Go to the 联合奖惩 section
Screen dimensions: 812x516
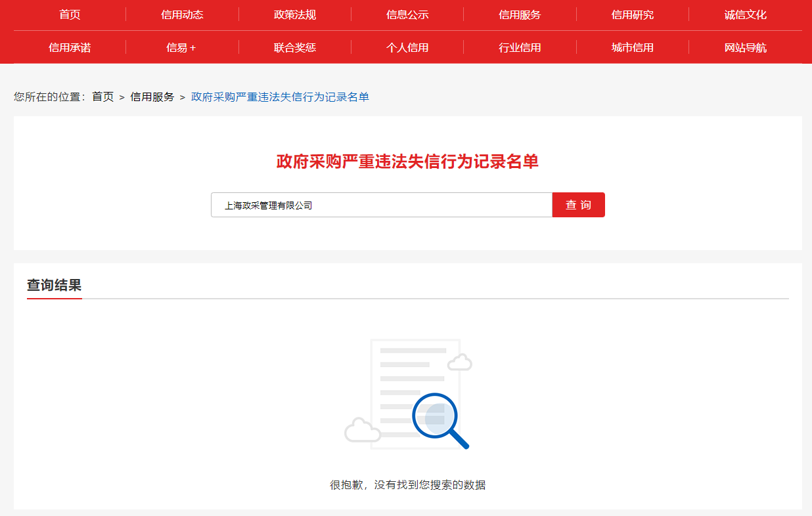[295, 47]
